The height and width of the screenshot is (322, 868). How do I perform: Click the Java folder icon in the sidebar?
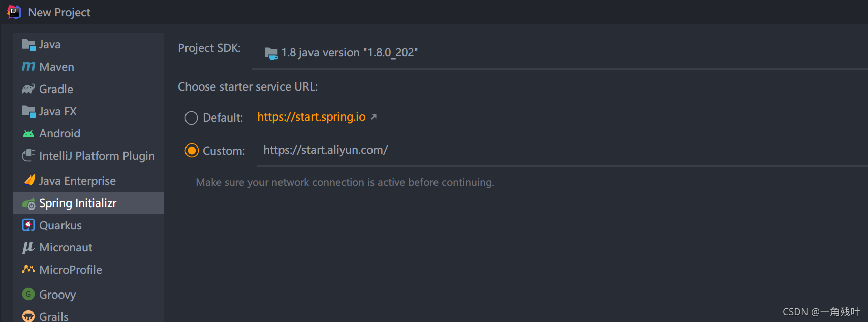[28, 45]
